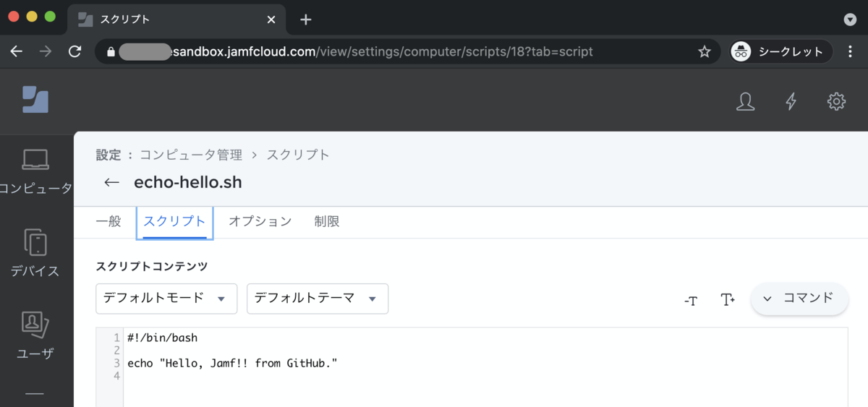The width and height of the screenshot is (868, 407).
Task: Click 設定 in the breadcrumb
Action: pos(109,155)
